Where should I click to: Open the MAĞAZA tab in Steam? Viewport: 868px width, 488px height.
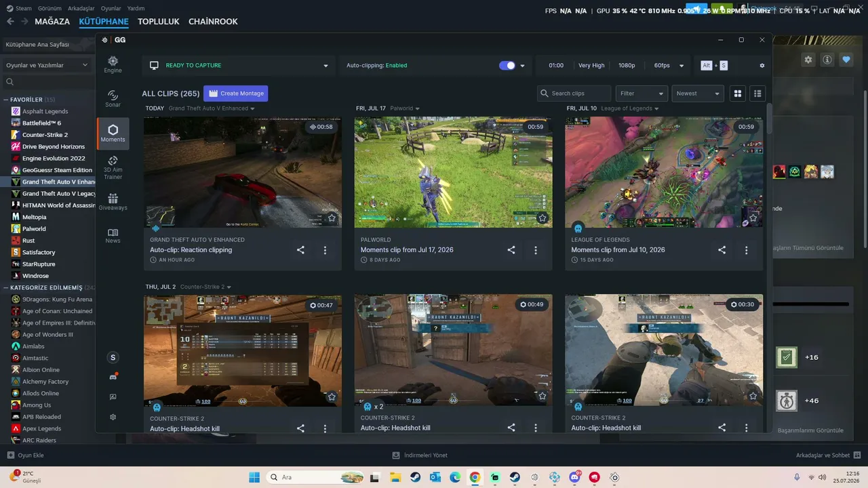click(x=52, y=21)
